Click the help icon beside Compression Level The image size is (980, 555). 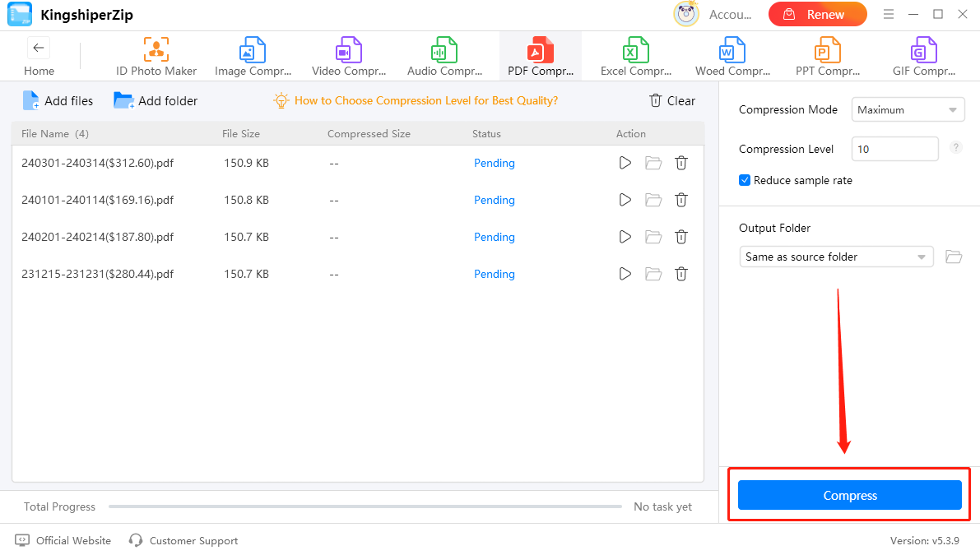pyautogui.click(x=955, y=148)
